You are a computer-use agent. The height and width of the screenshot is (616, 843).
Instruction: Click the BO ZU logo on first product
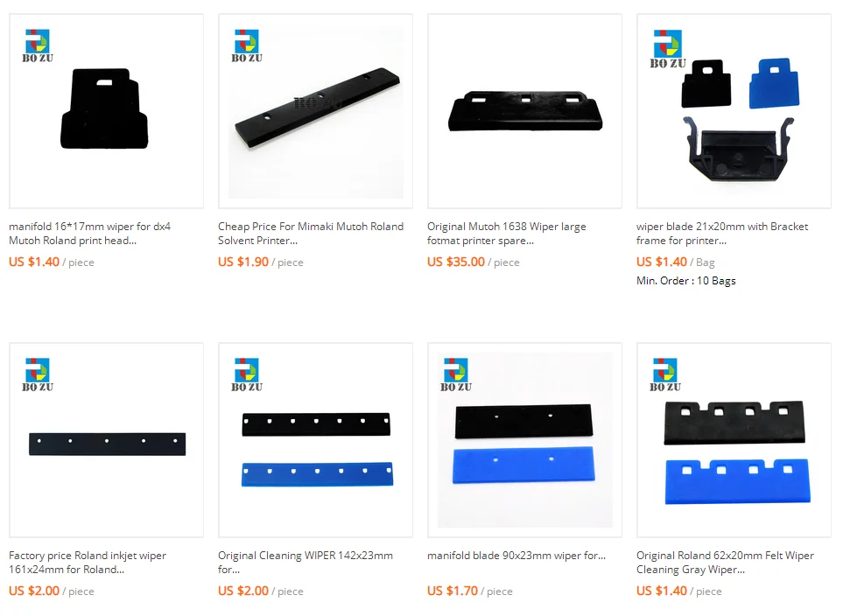[x=38, y=46]
